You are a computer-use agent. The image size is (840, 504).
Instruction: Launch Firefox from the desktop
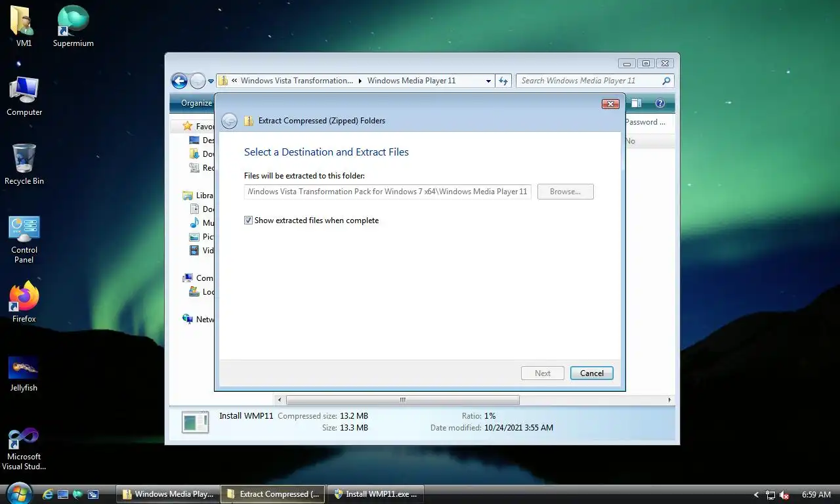tap(24, 303)
